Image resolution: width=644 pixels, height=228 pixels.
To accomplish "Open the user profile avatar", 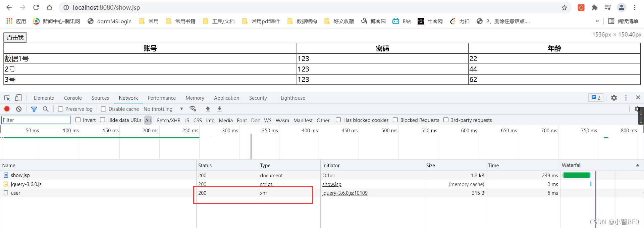I will (621, 7).
